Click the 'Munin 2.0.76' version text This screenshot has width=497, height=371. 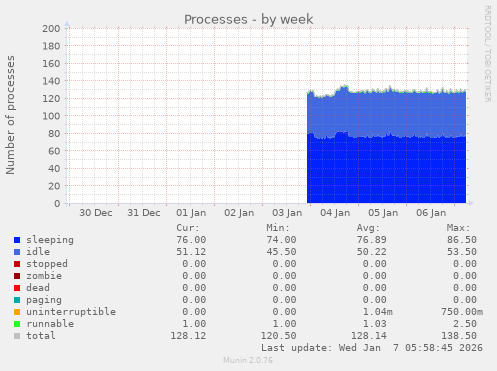248,360
